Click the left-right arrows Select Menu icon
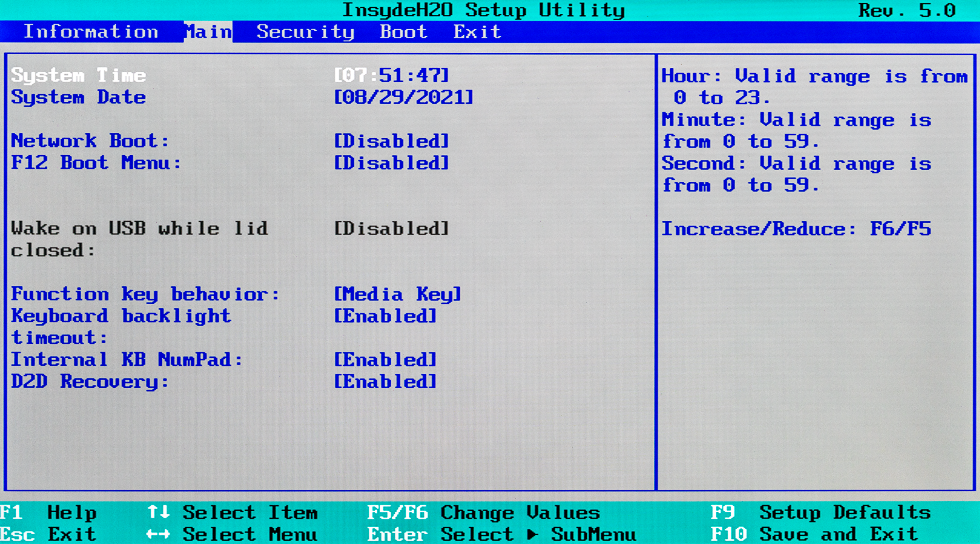The width and height of the screenshot is (980, 544). coord(158,534)
